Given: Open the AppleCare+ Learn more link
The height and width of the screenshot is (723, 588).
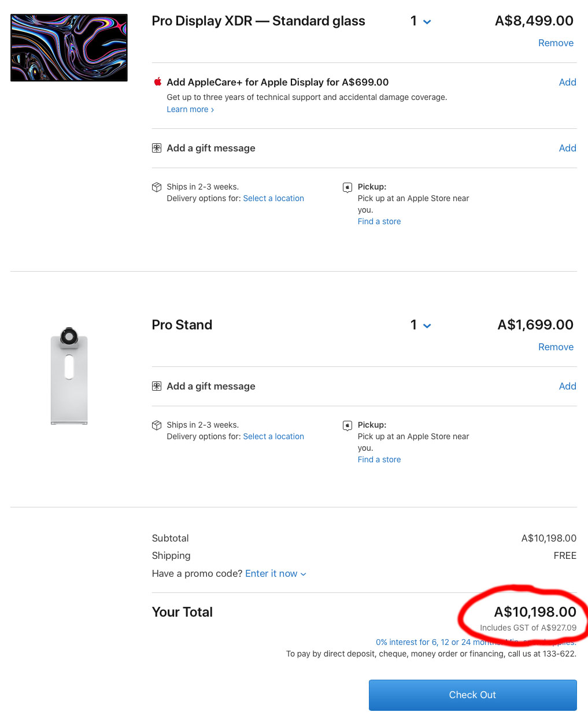Looking at the screenshot, I should click(190, 109).
